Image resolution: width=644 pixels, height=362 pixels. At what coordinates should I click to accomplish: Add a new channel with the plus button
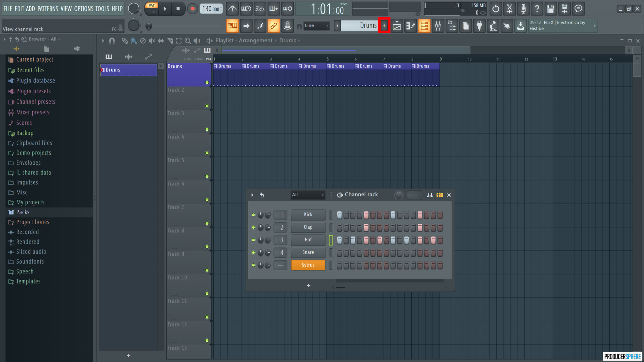(308, 285)
